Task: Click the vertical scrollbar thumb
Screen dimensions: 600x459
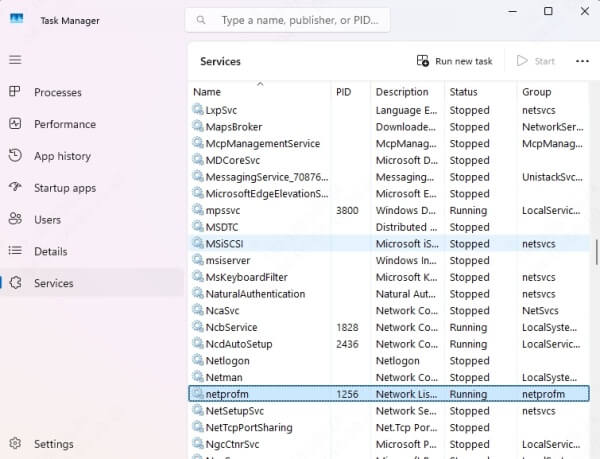Action: click(596, 250)
